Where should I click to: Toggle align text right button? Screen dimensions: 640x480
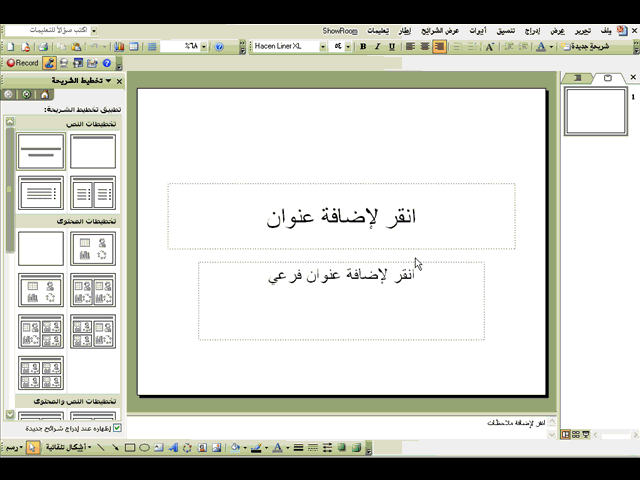[438, 47]
